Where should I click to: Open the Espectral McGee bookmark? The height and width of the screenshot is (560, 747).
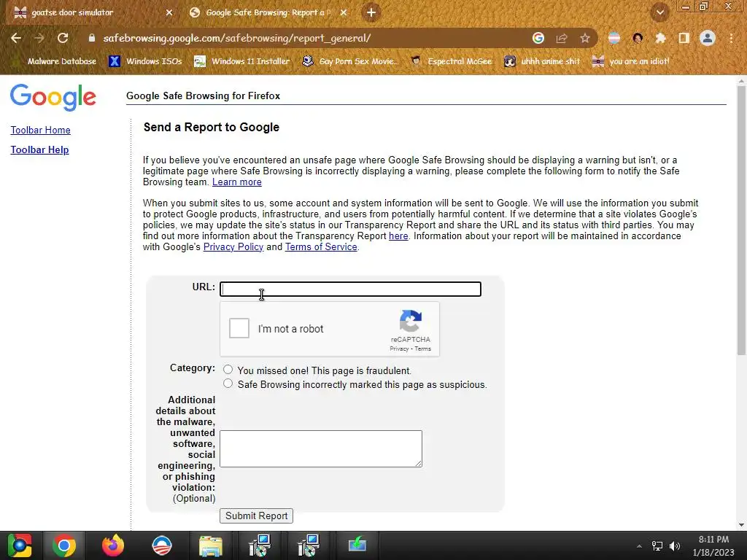click(451, 61)
